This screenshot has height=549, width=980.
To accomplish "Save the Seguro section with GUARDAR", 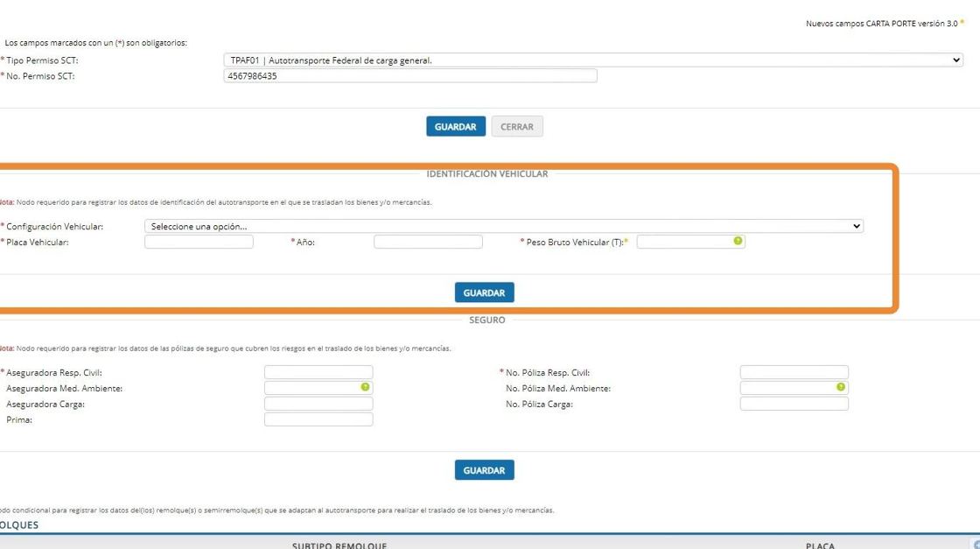I will coord(485,470).
